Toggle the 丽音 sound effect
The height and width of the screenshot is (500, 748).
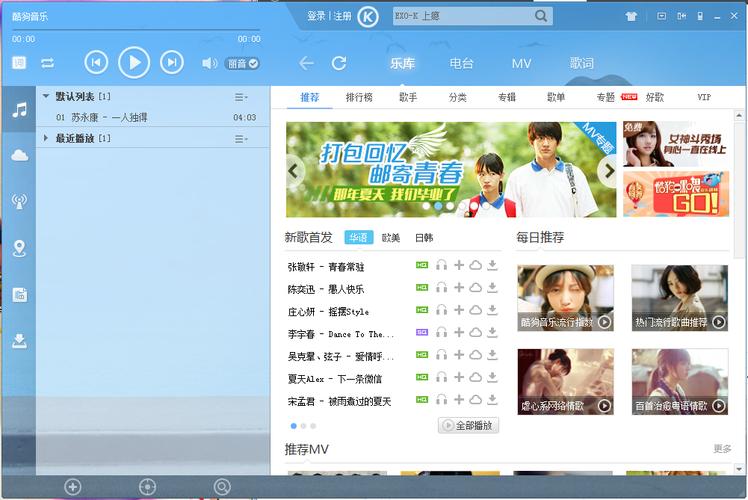[242, 63]
